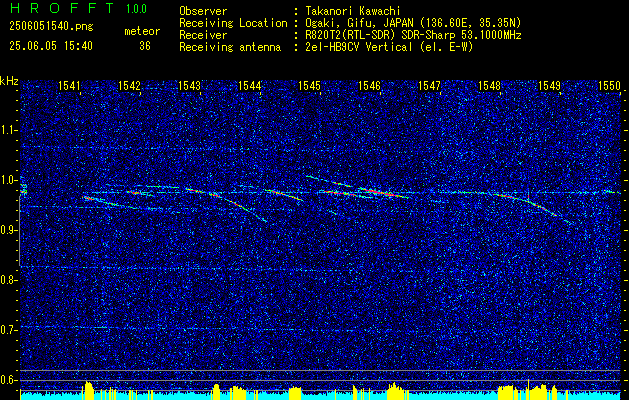The image size is (629, 400).
Task: Click the 0.6 kHz axis label
Action: pyautogui.click(x=8, y=380)
